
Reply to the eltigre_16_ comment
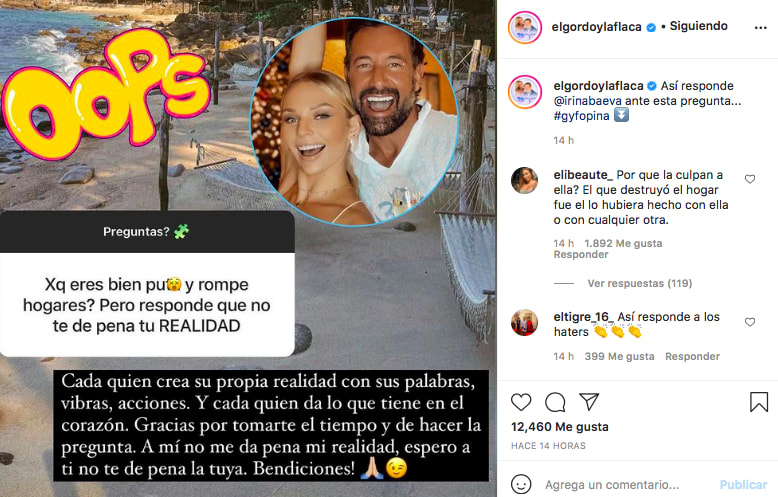692,356
